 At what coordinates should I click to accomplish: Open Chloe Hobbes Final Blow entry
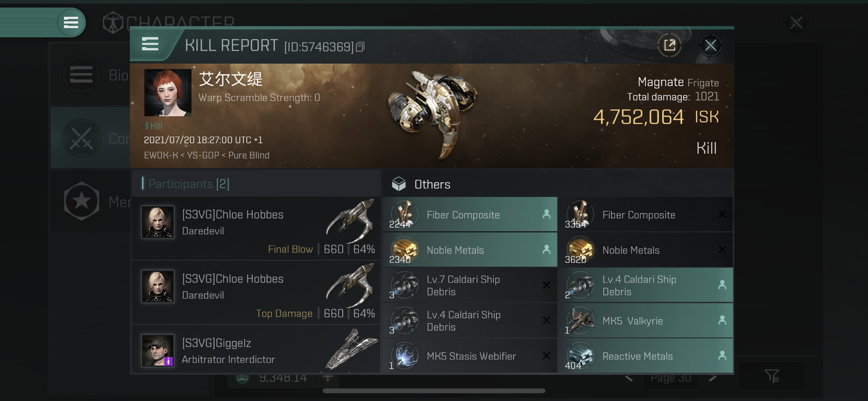coord(257,229)
